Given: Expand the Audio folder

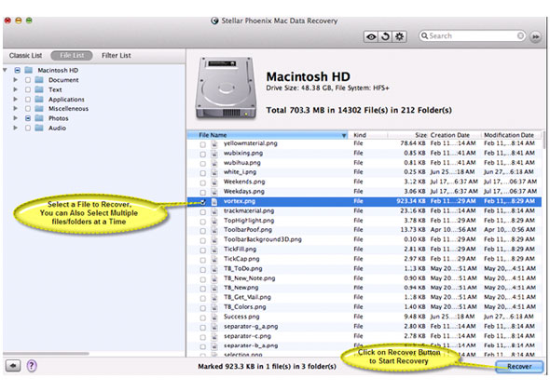Looking at the screenshot, I should 16,128.
